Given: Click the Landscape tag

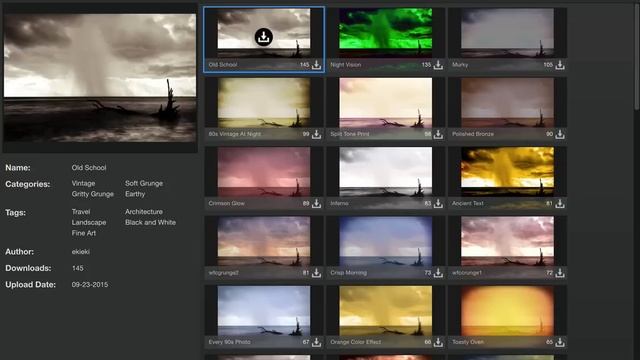Looking at the screenshot, I should (89, 222).
